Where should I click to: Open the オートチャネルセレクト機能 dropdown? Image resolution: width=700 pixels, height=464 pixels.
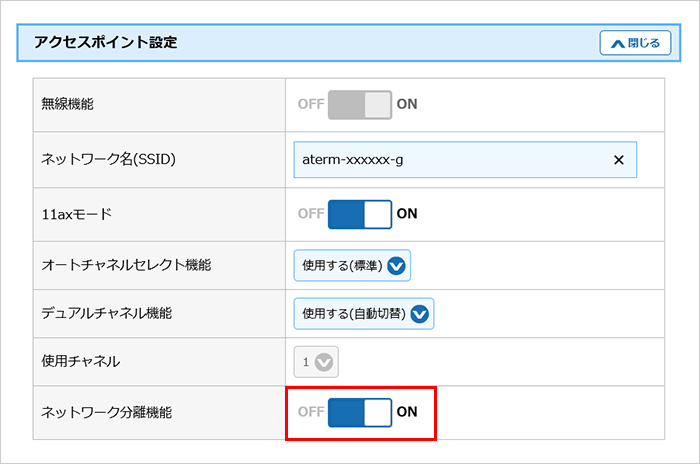pyautogui.click(x=352, y=266)
